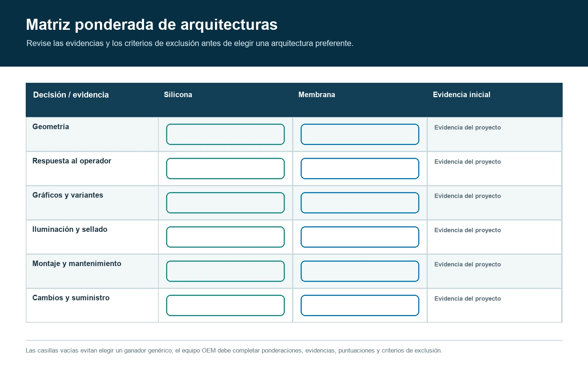Click the footer note about "casillas vacías"

(x=234, y=350)
